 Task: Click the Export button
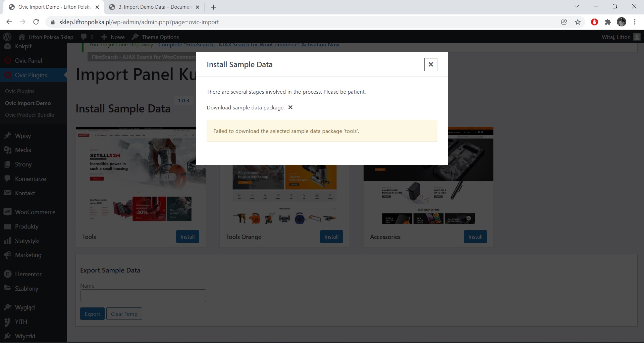coord(92,314)
